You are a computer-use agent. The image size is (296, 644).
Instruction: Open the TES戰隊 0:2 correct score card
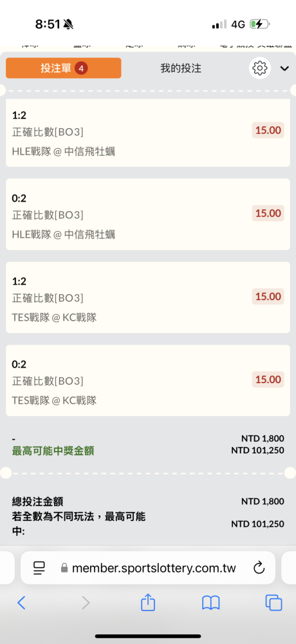[x=148, y=381]
